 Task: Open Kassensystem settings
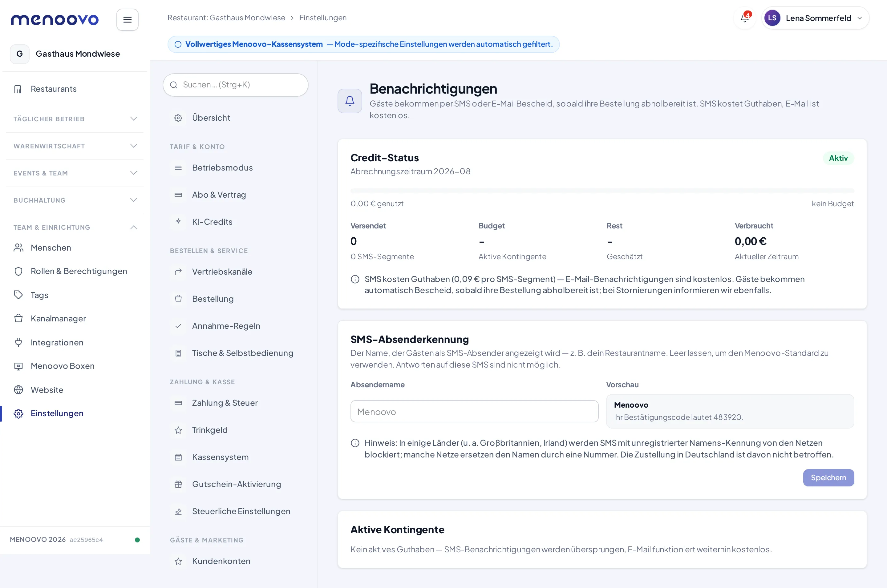236,457
